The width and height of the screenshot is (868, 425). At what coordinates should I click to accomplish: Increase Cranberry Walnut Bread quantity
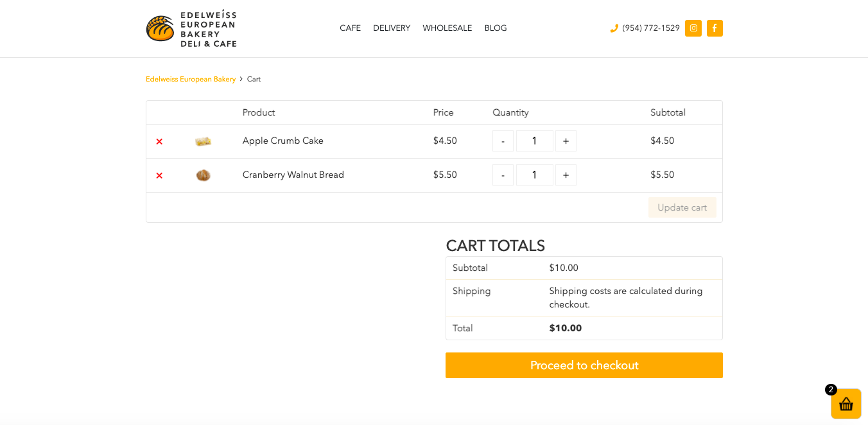(x=566, y=175)
